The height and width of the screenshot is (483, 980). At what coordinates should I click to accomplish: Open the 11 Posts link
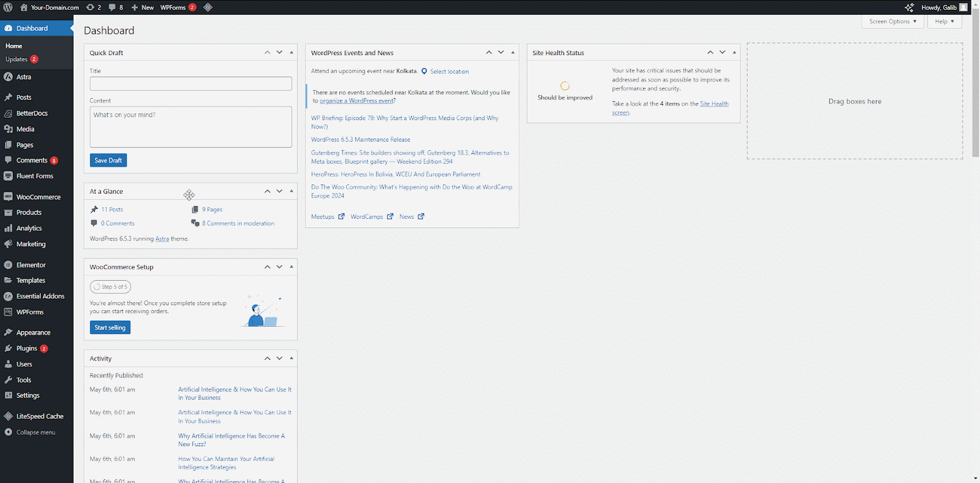point(112,210)
